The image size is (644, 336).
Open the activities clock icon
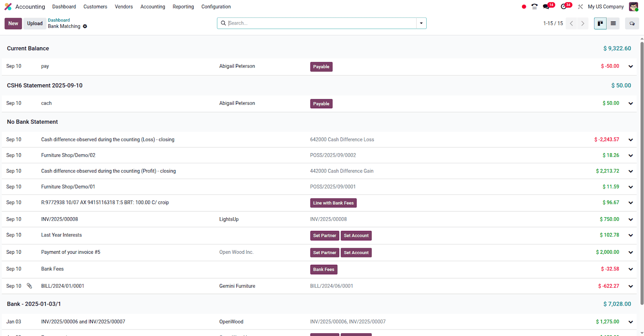tap(563, 6)
